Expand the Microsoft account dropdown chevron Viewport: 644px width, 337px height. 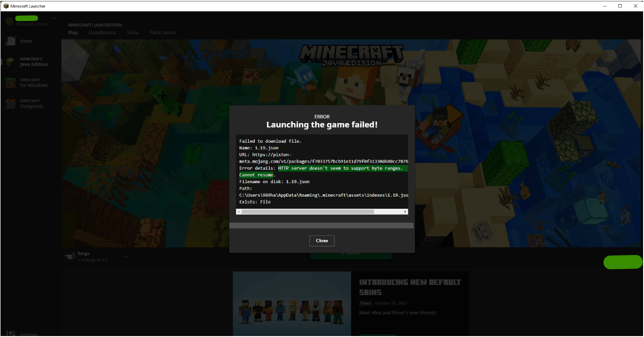point(54,19)
